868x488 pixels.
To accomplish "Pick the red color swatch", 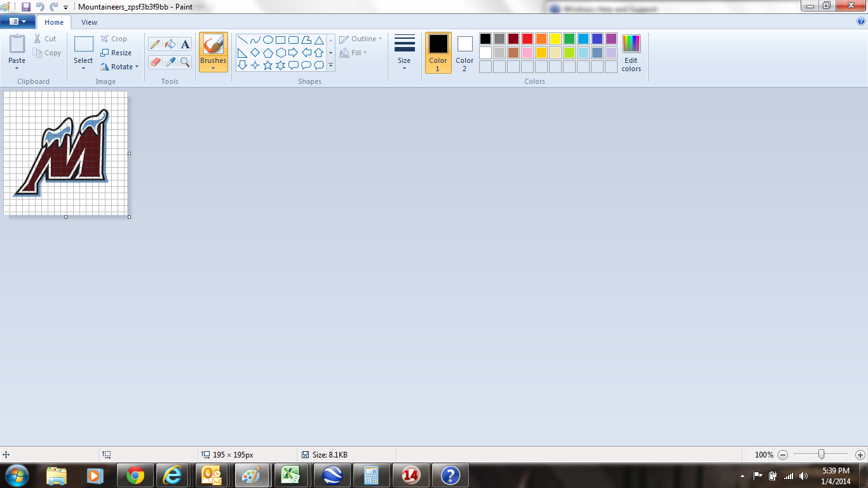I will coord(527,39).
